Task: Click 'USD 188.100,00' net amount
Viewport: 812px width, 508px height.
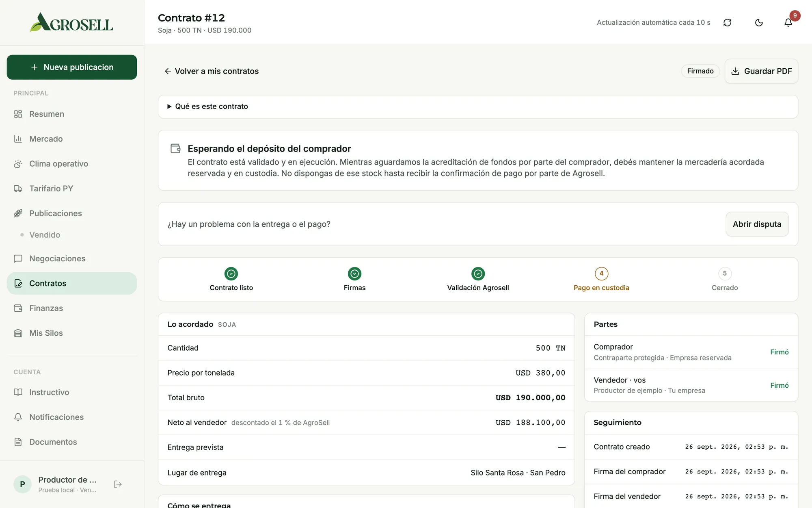Action: click(530, 423)
